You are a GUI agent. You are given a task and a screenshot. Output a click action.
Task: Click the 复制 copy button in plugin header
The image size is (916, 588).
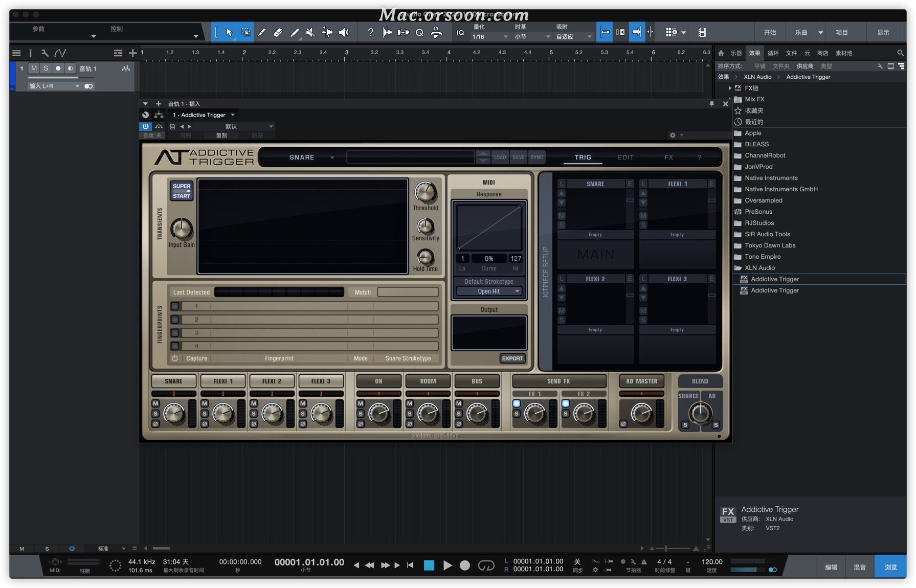tap(221, 135)
